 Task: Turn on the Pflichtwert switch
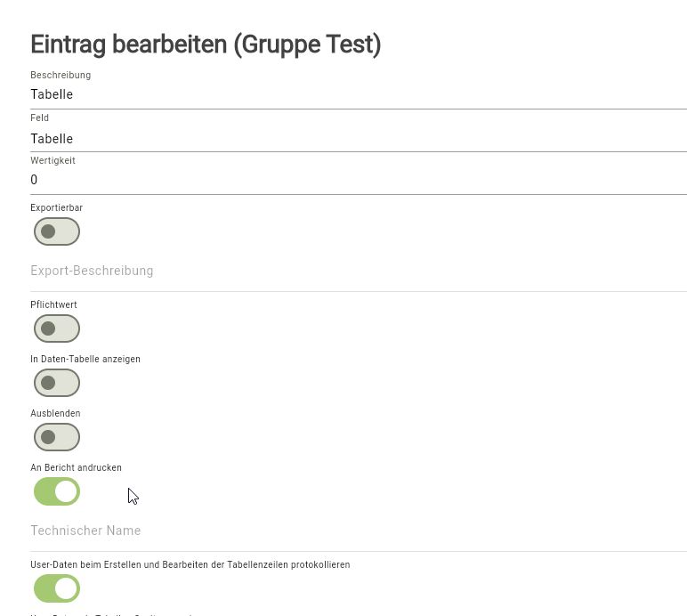pos(57,328)
